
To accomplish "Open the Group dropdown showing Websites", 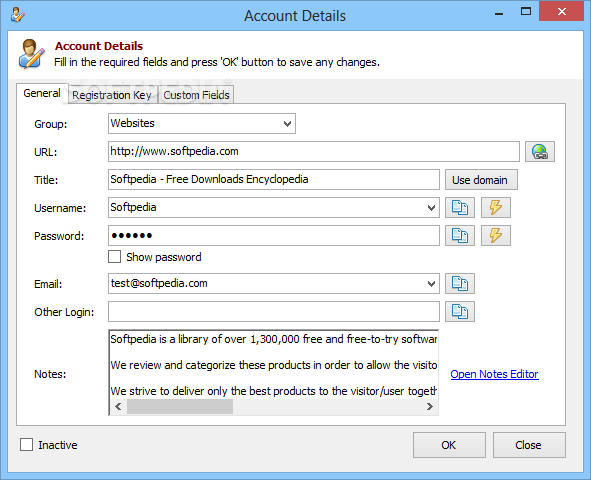I will pyautogui.click(x=202, y=124).
